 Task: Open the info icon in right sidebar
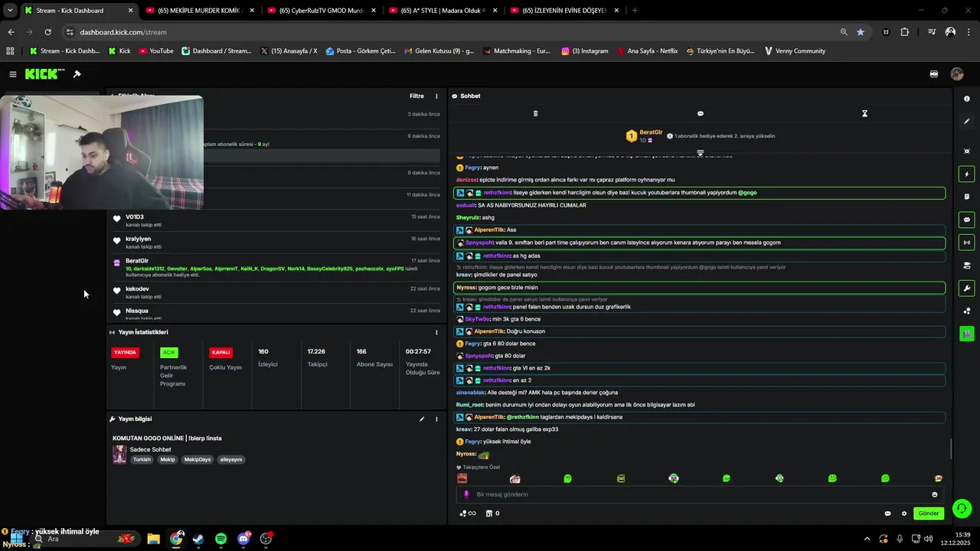[x=966, y=99]
